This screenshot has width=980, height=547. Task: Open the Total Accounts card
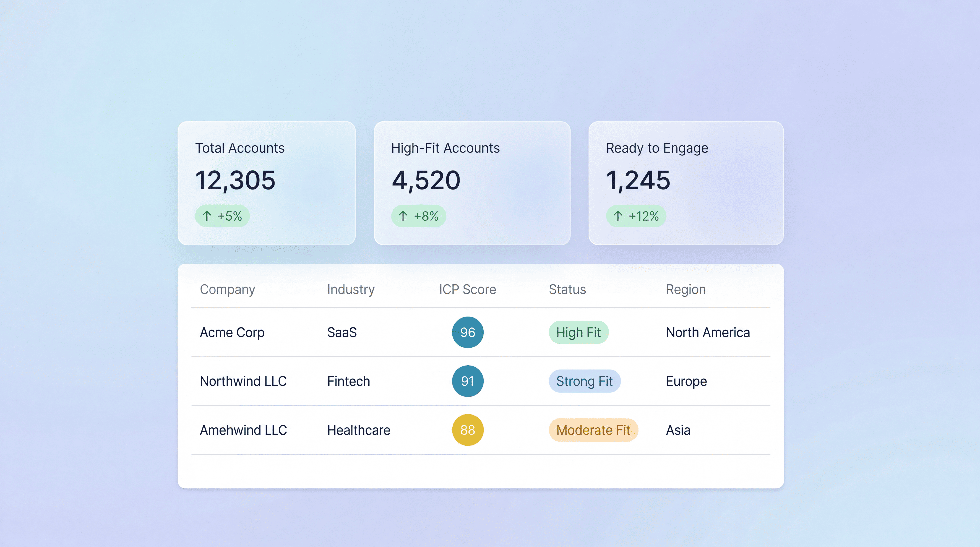[266, 183]
